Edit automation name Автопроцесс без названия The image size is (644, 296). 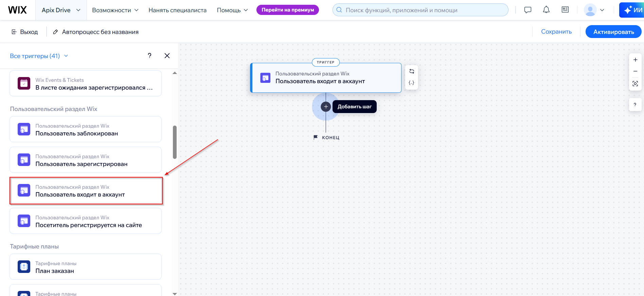(x=100, y=32)
